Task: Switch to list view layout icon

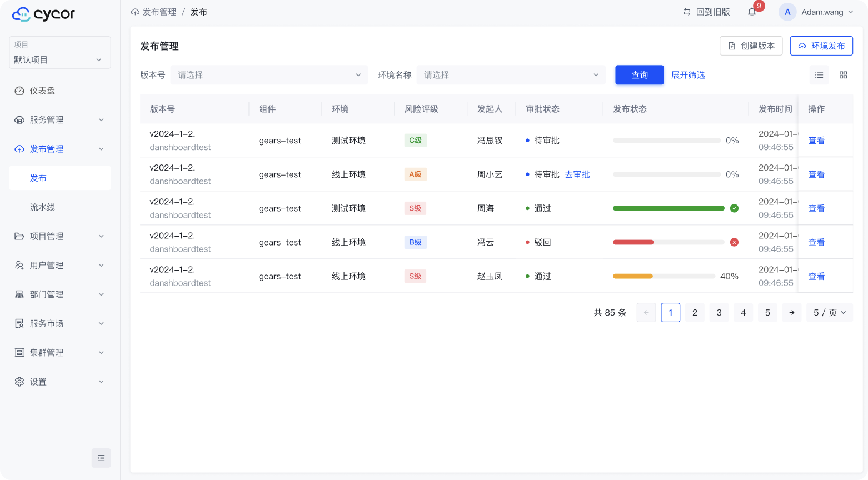Action: point(819,75)
